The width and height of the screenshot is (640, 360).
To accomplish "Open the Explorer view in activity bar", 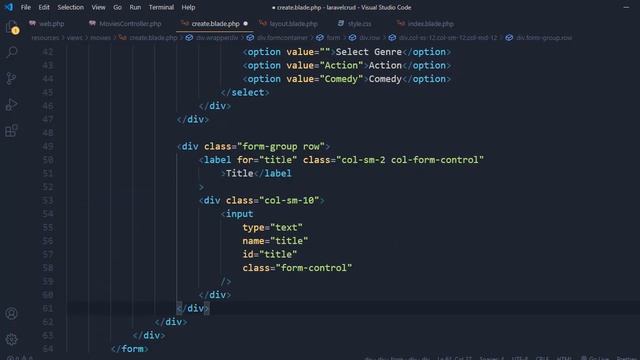I will (x=11, y=27).
